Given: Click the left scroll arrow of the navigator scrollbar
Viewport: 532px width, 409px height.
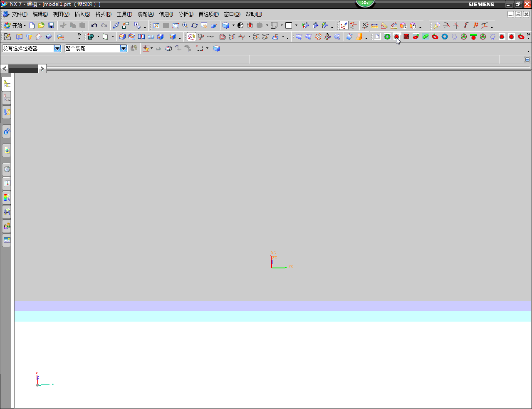Looking at the screenshot, I should tap(5, 69).
